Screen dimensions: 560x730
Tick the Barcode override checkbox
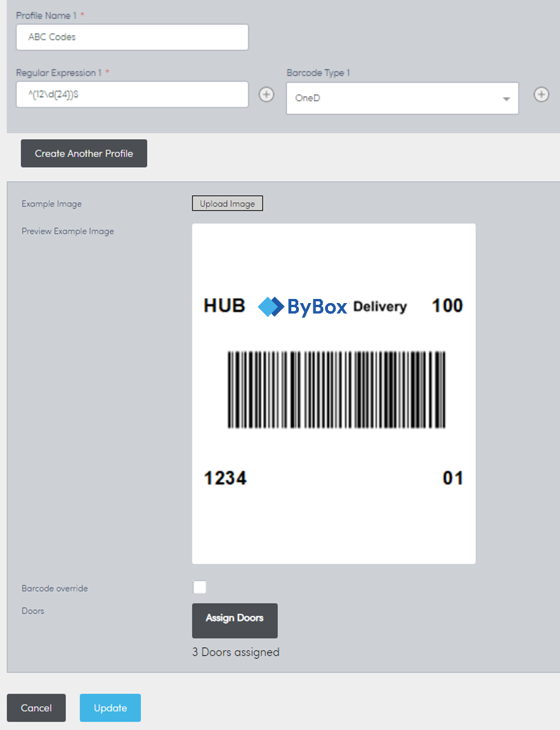coord(199,587)
